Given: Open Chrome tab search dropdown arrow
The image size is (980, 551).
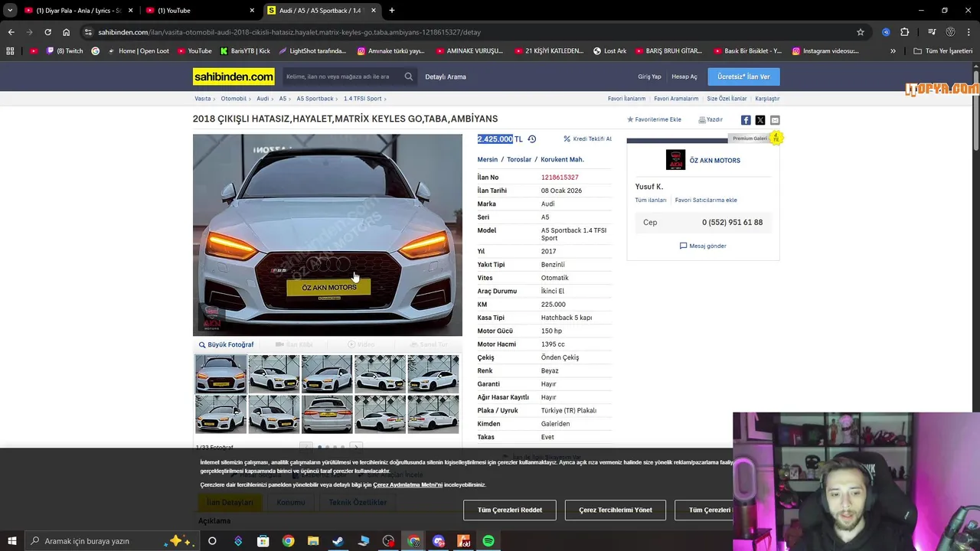Looking at the screenshot, I should point(10,11).
